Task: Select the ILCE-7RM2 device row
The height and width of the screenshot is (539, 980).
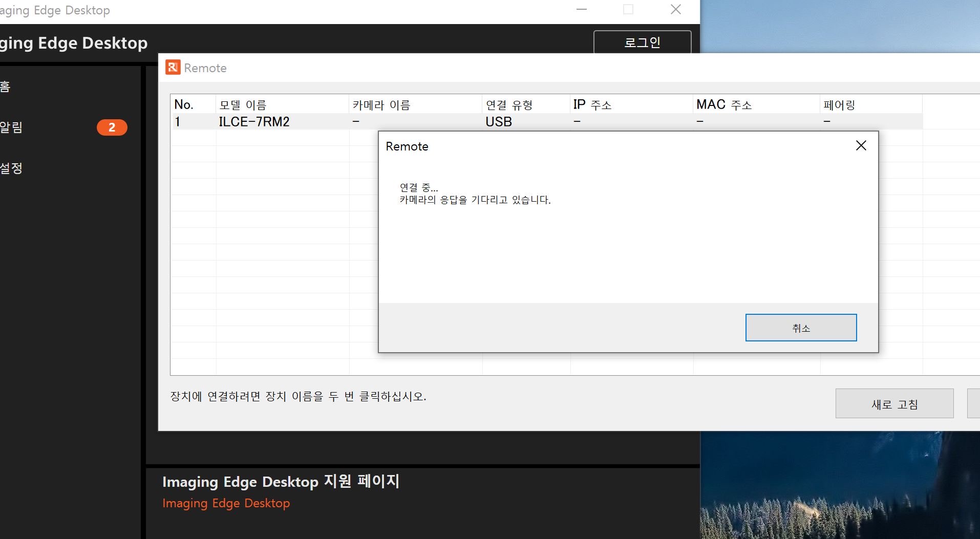Action: point(546,121)
